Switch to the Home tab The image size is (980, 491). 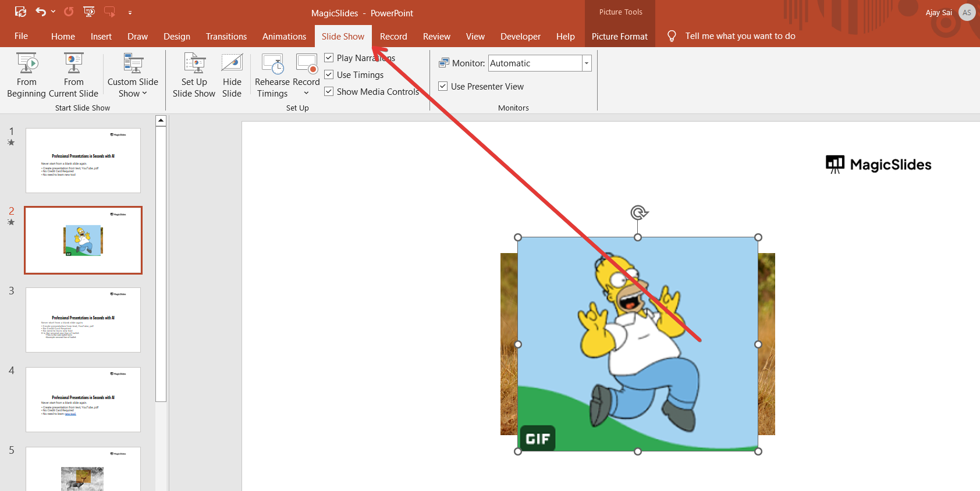(63, 36)
